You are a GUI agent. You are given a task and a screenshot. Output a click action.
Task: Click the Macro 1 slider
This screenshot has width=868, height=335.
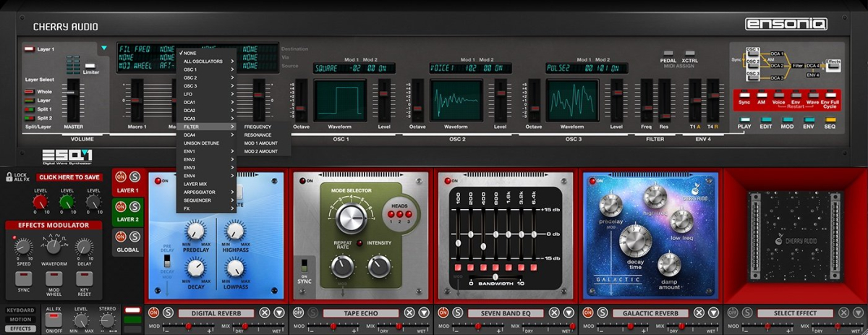(x=137, y=101)
